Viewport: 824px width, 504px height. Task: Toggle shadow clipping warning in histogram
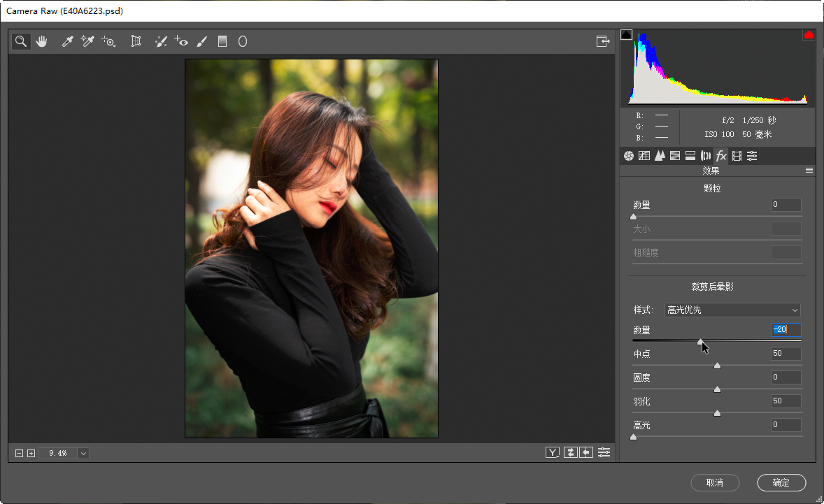click(x=626, y=35)
